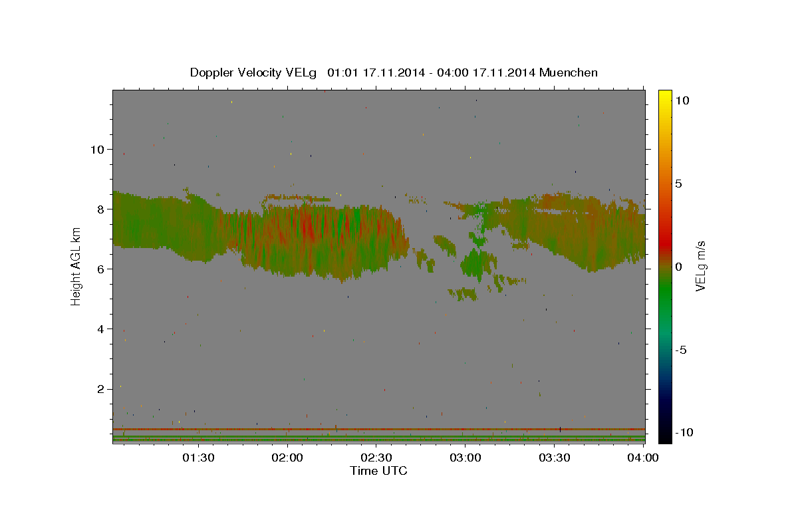Click the red ground clutter line near surface
This screenshot has width=798, height=532.
[x=378, y=430]
